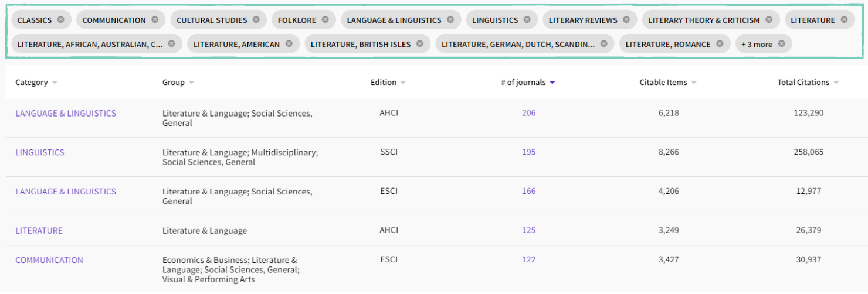Remove the LANGUAGE & LINGUISTICS filter chip
Screen dimensions: 868x294
pyautogui.click(x=450, y=20)
